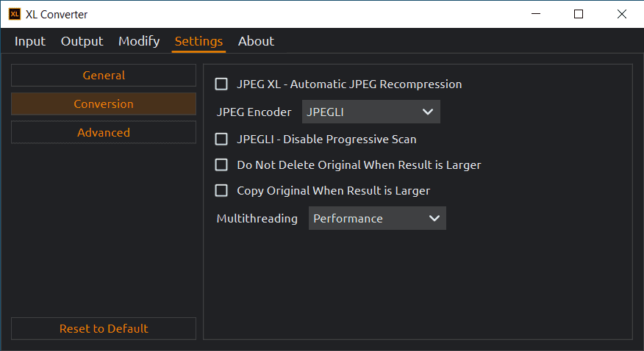The height and width of the screenshot is (351, 644).
Task: Enable JPEG XL Automatic JPEG Recompression
Action: 221,84
